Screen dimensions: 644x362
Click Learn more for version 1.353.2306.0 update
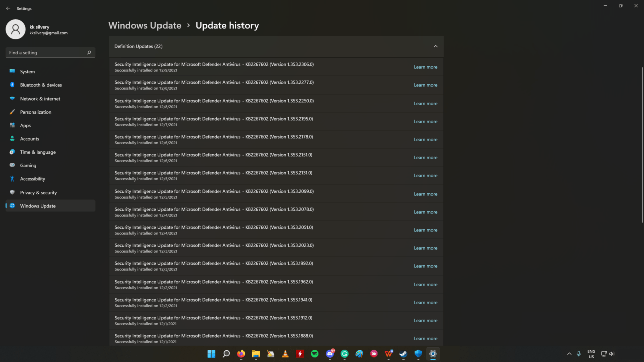pos(425,67)
